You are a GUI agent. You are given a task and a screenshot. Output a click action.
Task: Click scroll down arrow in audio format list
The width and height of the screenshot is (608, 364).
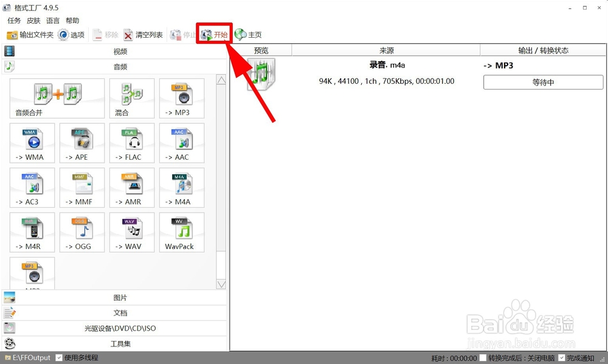tap(221, 284)
